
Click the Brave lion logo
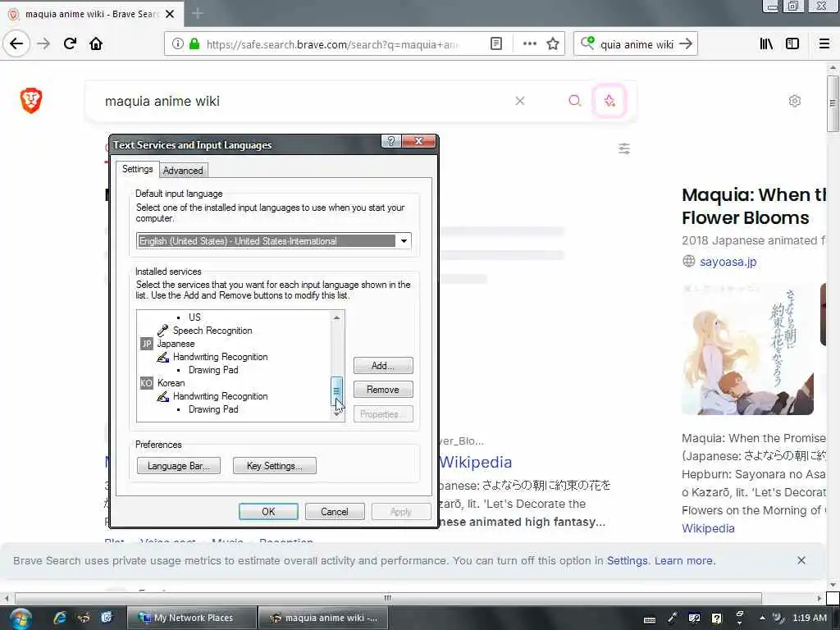point(31,100)
